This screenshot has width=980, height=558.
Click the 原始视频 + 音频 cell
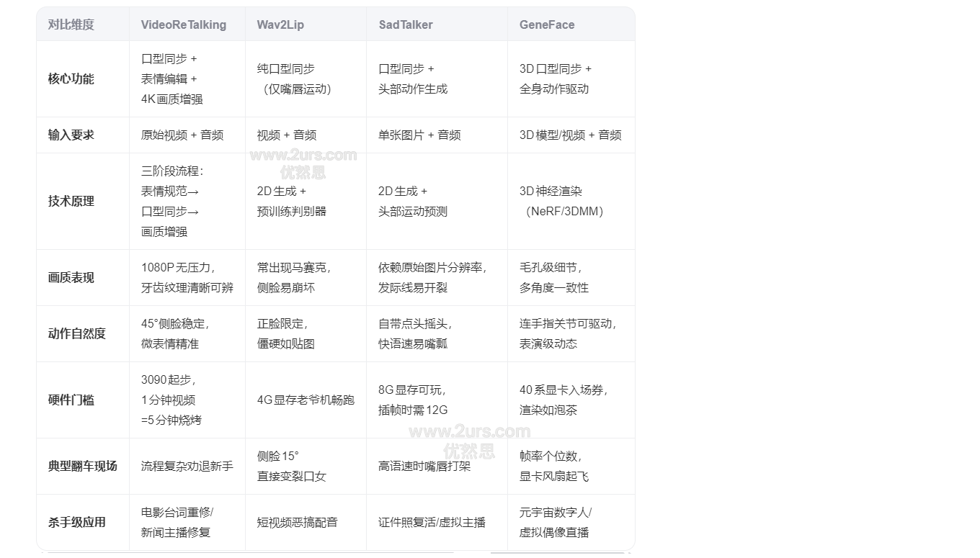(187, 135)
